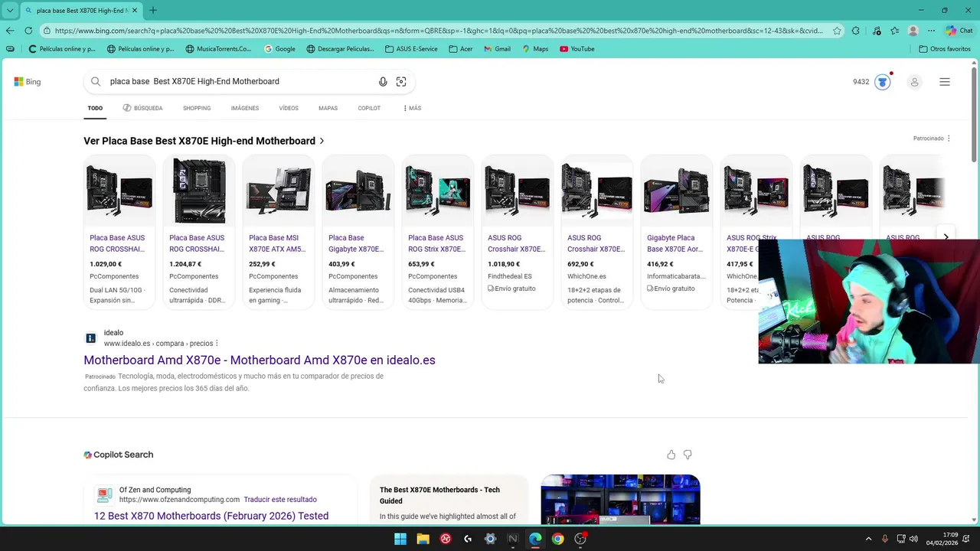The width and height of the screenshot is (980, 551).
Task: Open Ver Placa Base Best X870E heading link
Action: tap(204, 141)
